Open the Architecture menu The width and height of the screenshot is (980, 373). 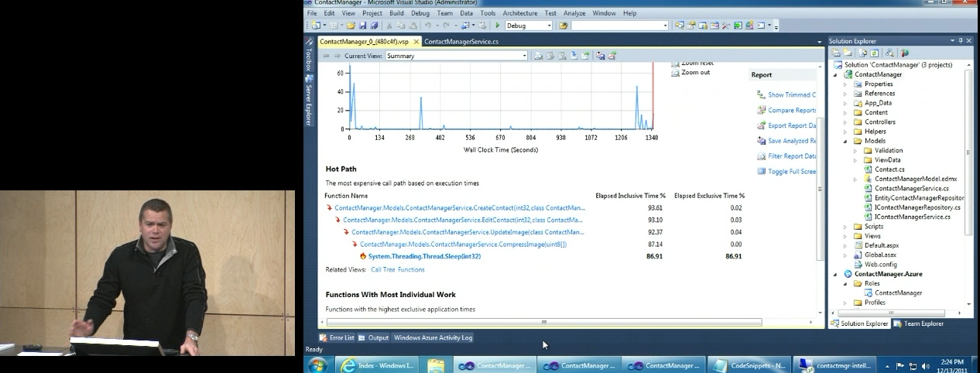[x=520, y=13]
